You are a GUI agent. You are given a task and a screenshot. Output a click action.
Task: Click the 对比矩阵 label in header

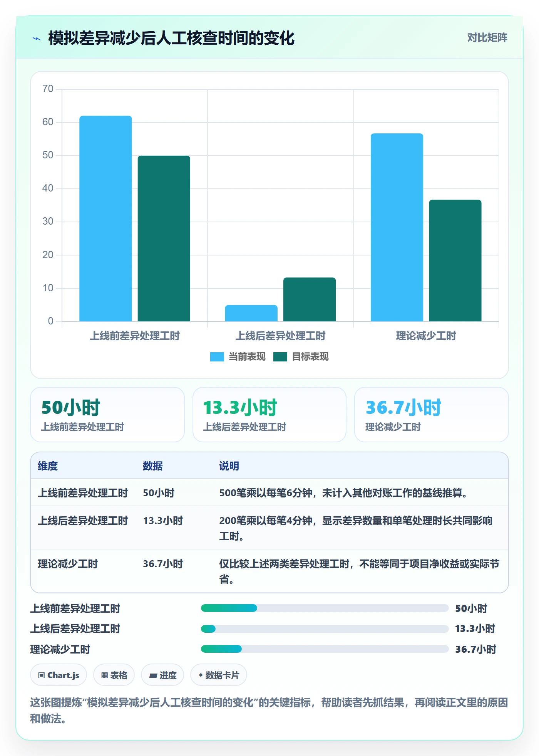pos(487,38)
